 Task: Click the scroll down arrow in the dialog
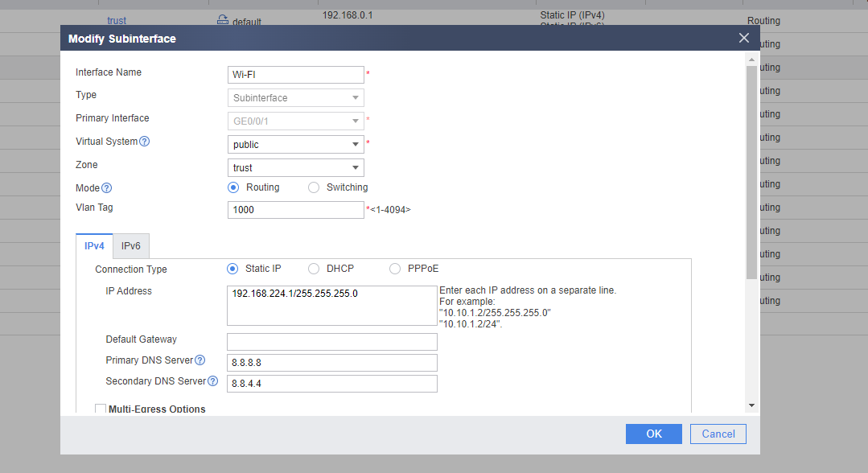[x=751, y=405]
